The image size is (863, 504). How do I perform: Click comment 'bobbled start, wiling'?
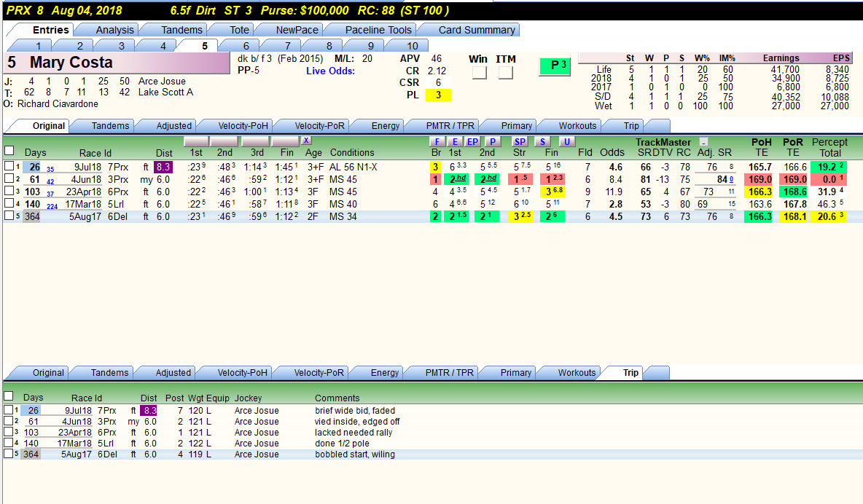click(x=355, y=454)
